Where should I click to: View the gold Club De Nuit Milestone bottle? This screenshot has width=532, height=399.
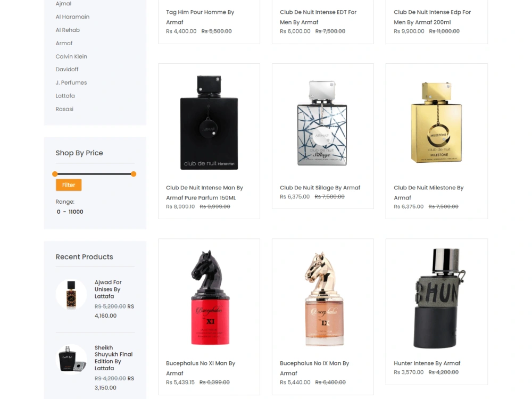(x=437, y=122)
